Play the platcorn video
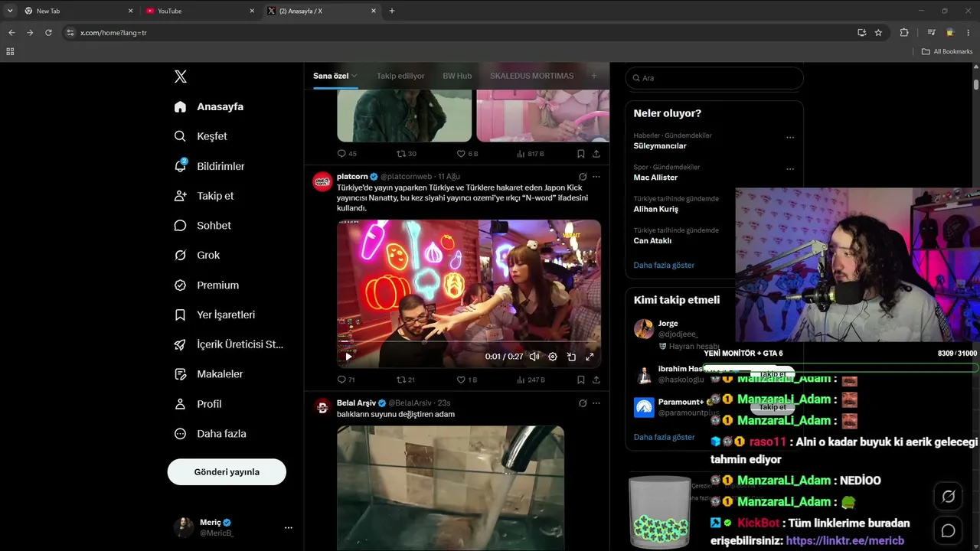The width and height of the screenshot is (980, 551). coord(348,357)
